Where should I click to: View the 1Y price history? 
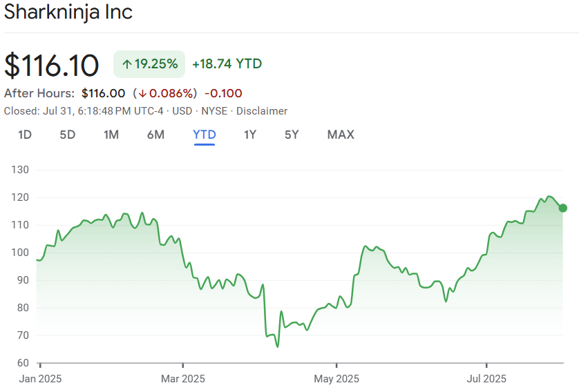point(250,135)
